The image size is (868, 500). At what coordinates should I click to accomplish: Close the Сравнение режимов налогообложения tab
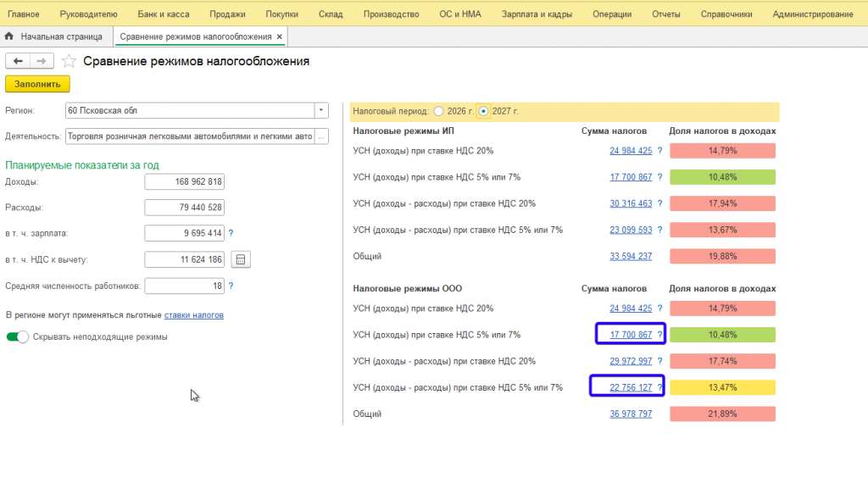tap(280, 36)
